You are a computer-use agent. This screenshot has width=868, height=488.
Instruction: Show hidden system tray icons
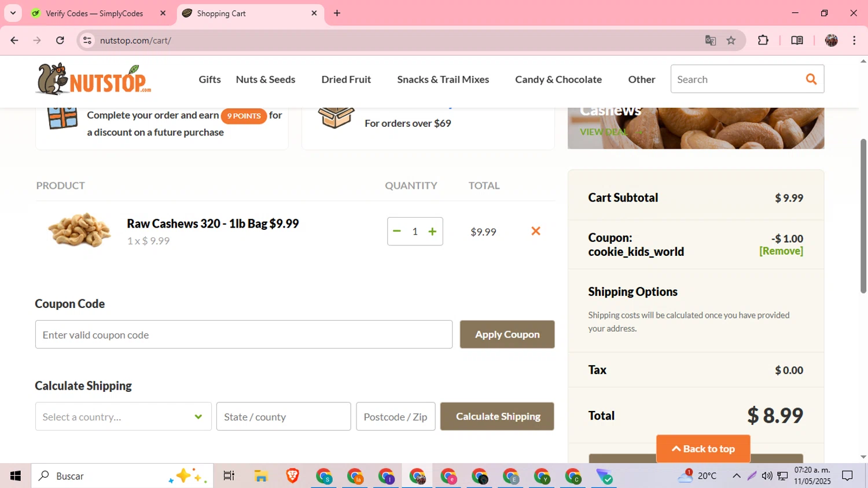(x=737, y=476)
